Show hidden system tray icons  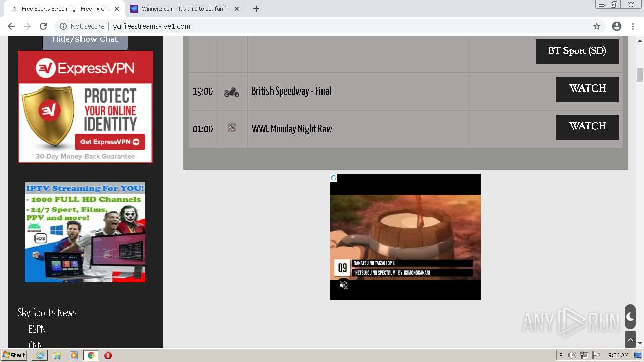coord(561,355)
